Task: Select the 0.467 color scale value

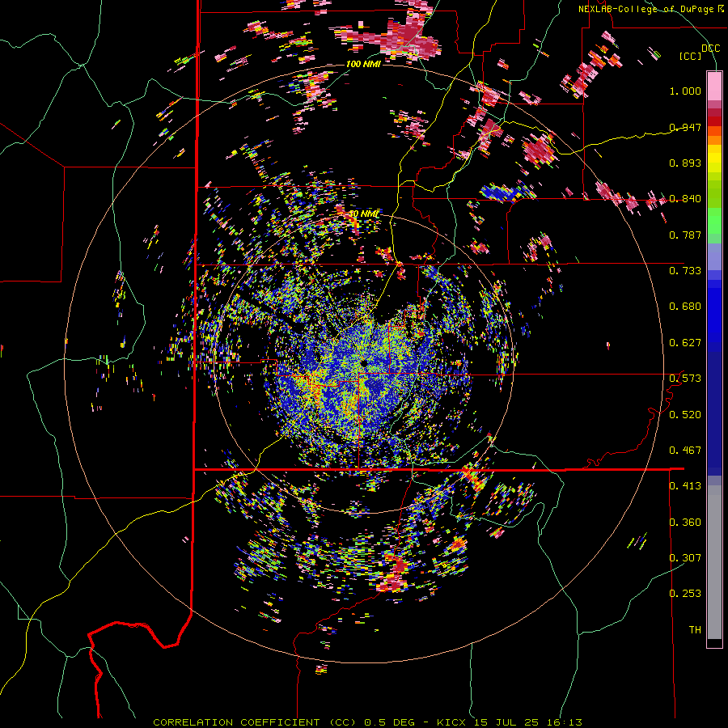Action: 685,451
